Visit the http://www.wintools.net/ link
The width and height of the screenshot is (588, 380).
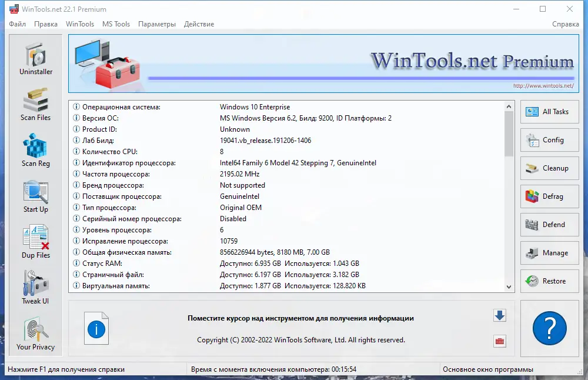543,86
